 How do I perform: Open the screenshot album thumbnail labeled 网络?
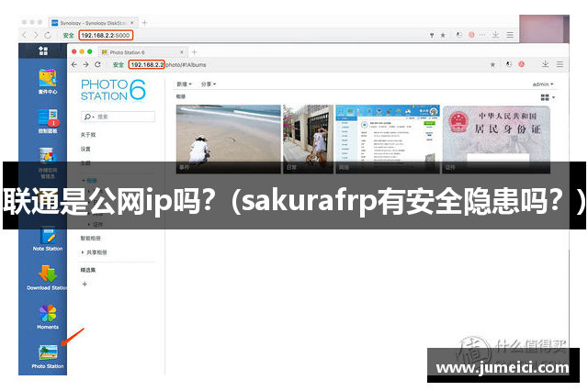[x=388, y=139]
